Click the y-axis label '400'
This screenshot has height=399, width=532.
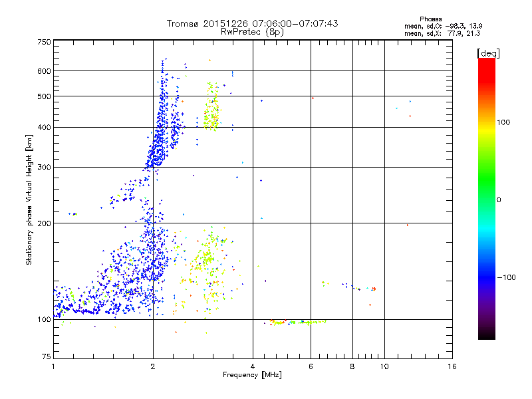click(44, 128)
